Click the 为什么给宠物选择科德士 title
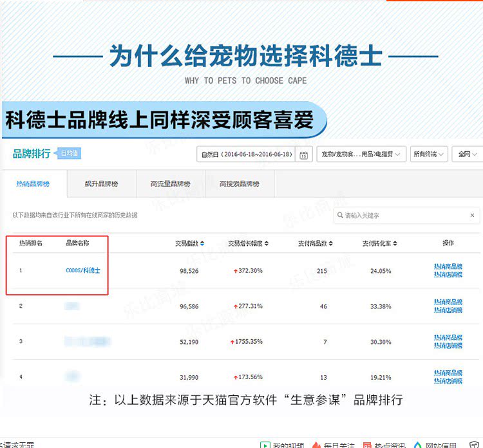Viewport: 483px width, 448px height. (x=246, y=56)
